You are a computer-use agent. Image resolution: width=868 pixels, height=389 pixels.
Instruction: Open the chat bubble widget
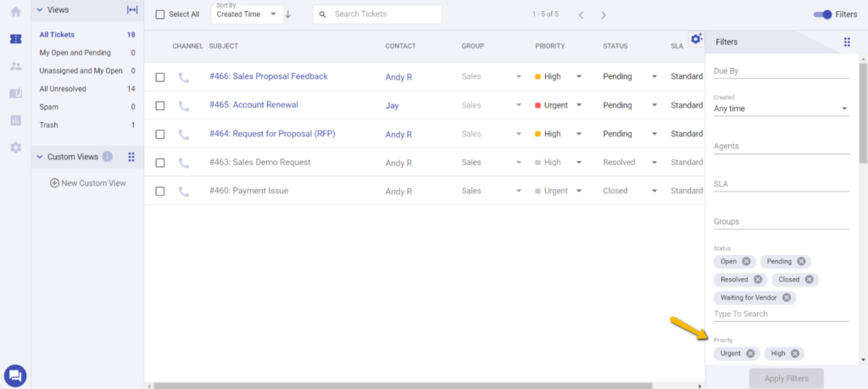pyautogui.click(x=15, y=375)
